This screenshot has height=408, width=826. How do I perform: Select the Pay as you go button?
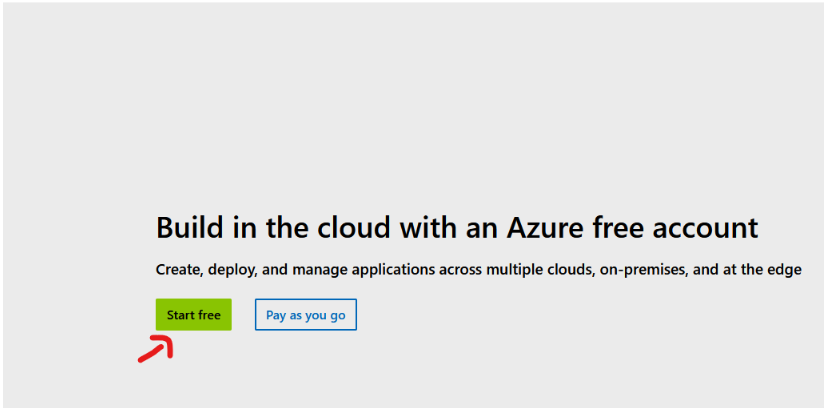tap(305, 315)
